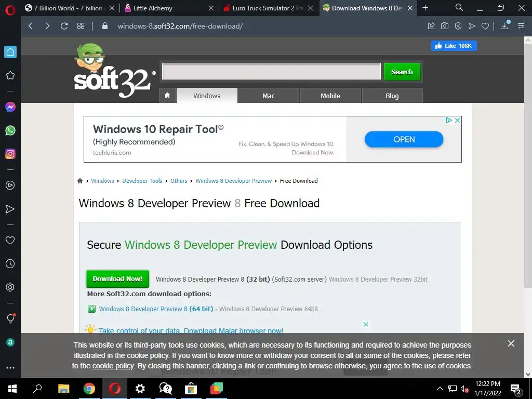Open AdChoices info triangle icon

pos(448,120)
